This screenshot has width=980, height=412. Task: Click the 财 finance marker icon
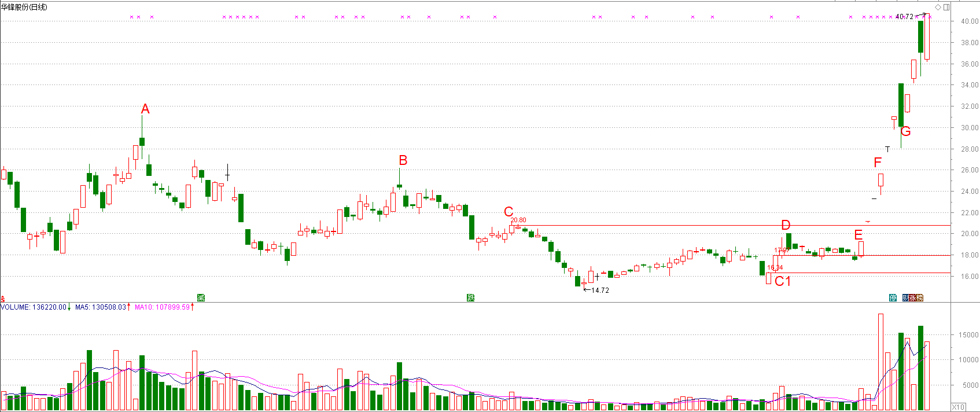[905, 298]
